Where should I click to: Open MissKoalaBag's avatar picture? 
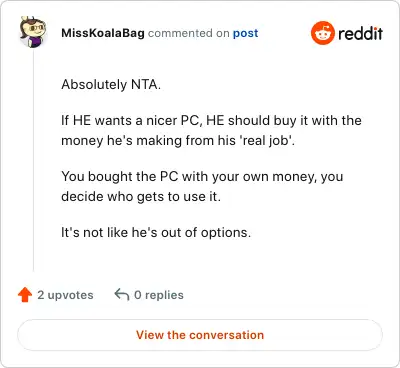click(x=32, y=32)
